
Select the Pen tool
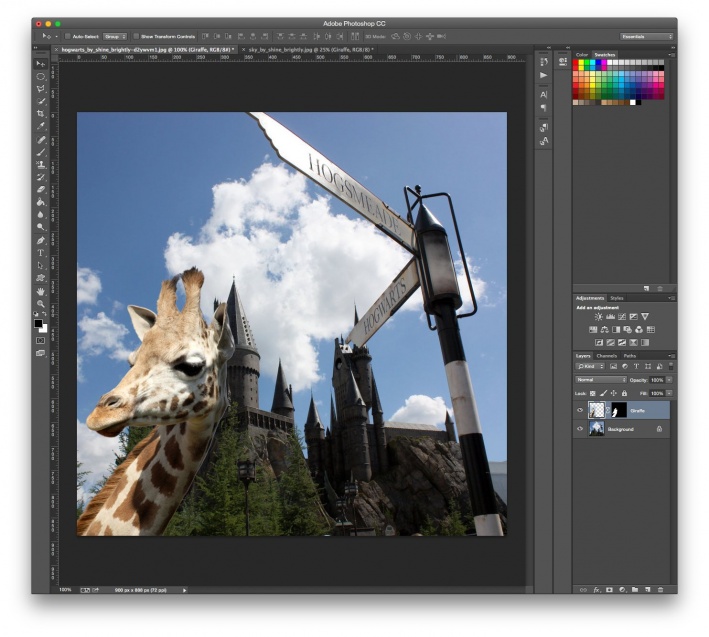41,240
